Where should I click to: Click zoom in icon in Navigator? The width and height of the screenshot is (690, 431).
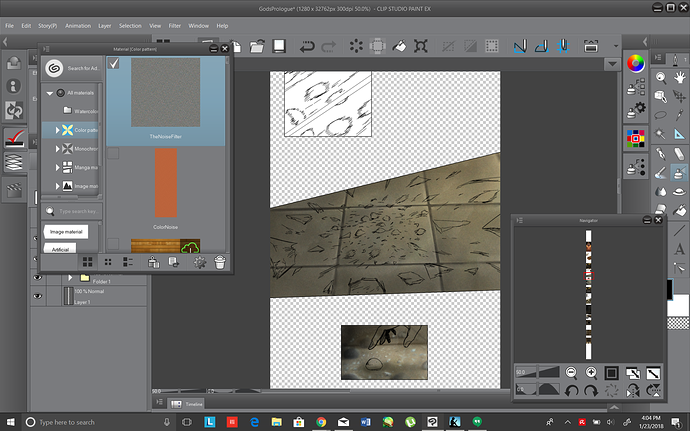click(x=591, y=373)
